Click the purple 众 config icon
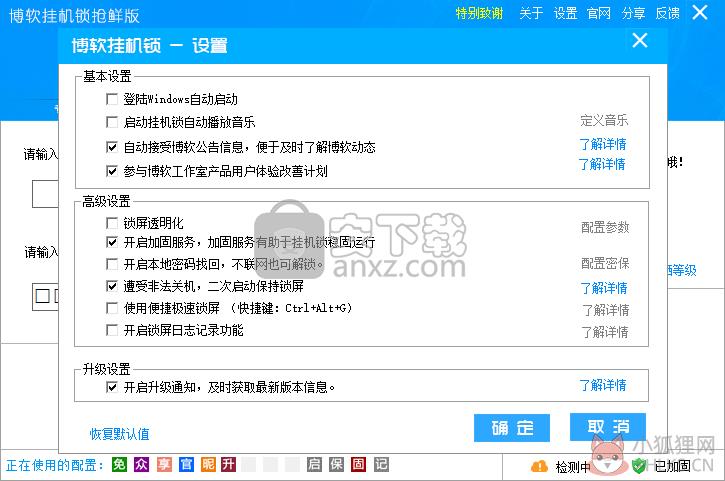 [141, 464]
